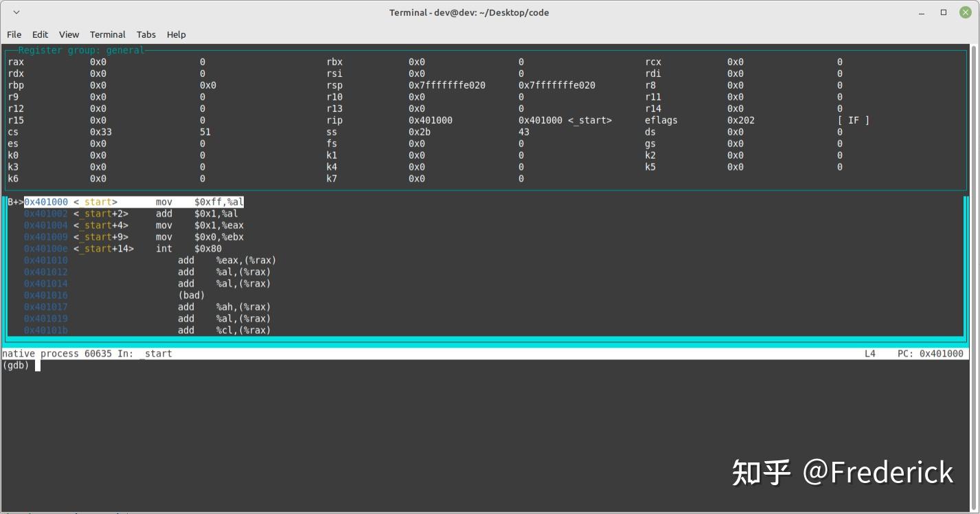Click the add %ah,(%rax) instruction

(x=224, y=307)
